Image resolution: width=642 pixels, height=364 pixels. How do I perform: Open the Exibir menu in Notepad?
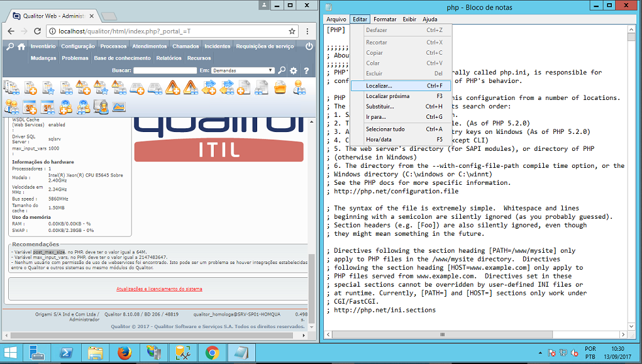point(409,19)
